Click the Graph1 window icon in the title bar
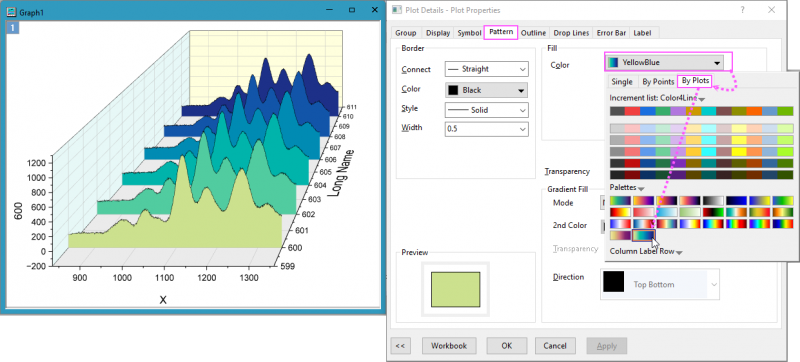This screenshot has width=800, height=362. pyautogui.click(x=11, y=12)
